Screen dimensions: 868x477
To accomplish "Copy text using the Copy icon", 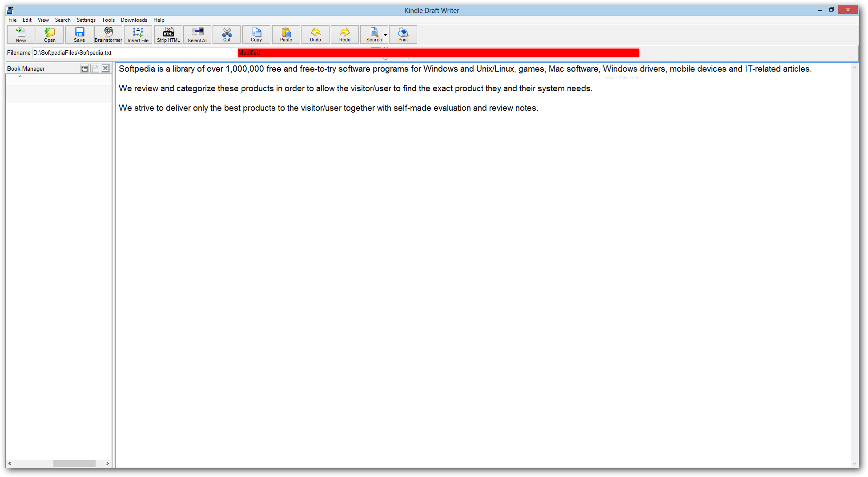I will click(x=256, y=35).
